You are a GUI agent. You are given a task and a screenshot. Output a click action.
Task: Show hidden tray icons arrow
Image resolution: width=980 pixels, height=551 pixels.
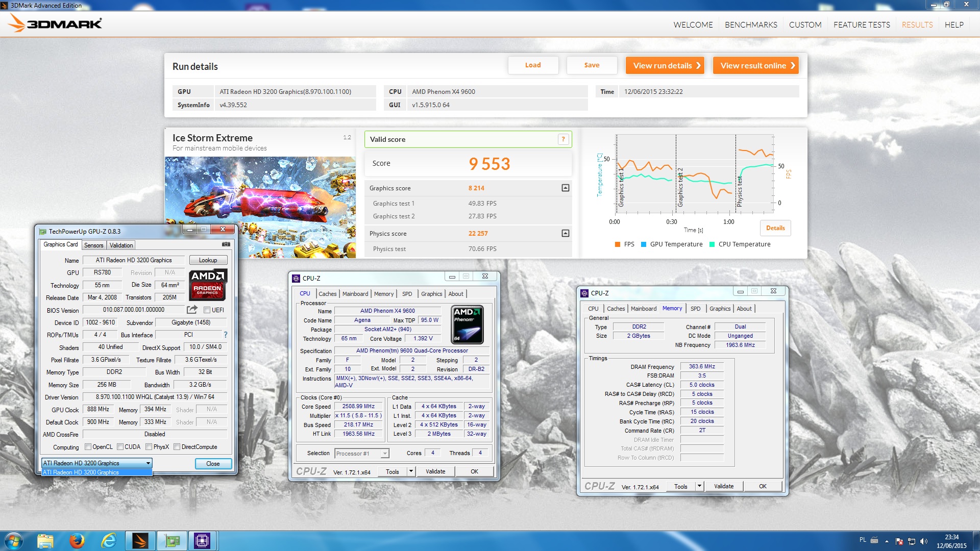887,541
